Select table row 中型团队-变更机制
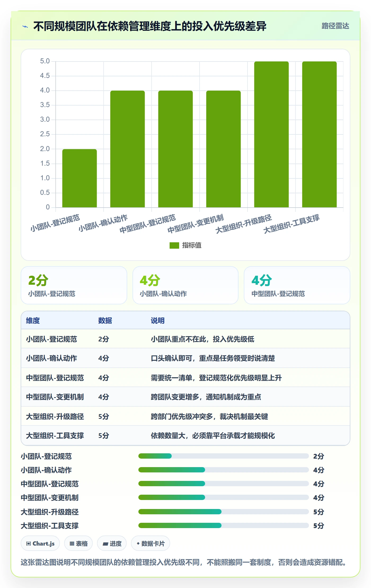This screenshot has width=371, height=588. 185,397
